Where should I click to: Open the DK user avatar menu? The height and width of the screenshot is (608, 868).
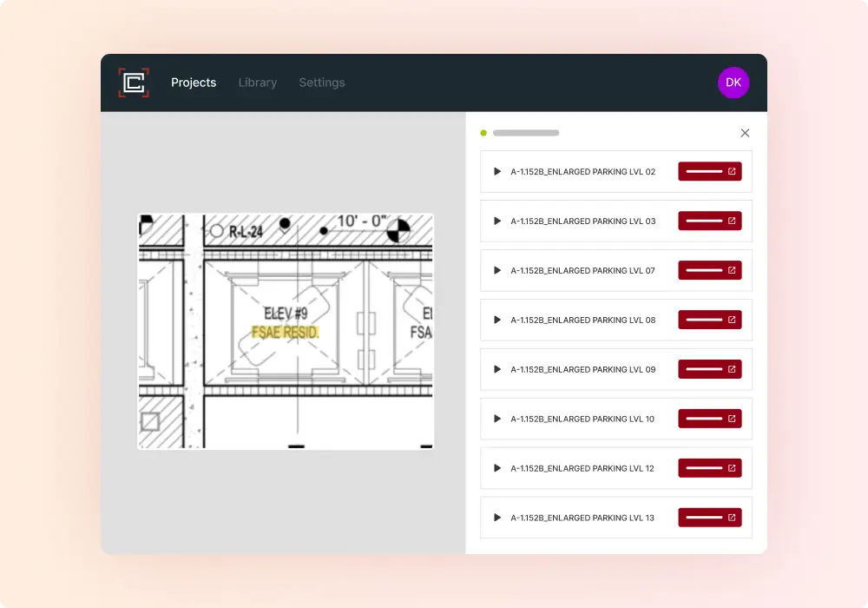[733, 83]
